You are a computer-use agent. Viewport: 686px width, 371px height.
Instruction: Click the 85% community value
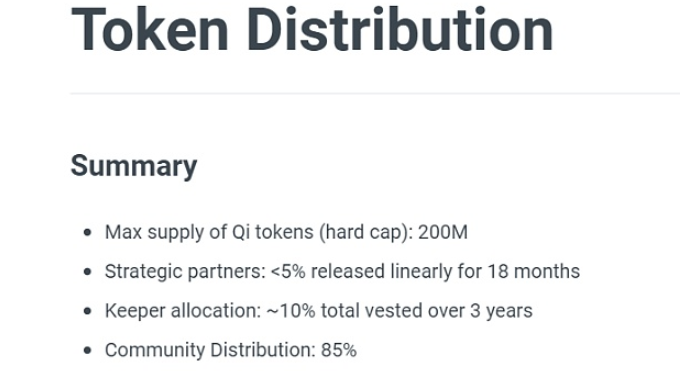(x=339, y=350)
